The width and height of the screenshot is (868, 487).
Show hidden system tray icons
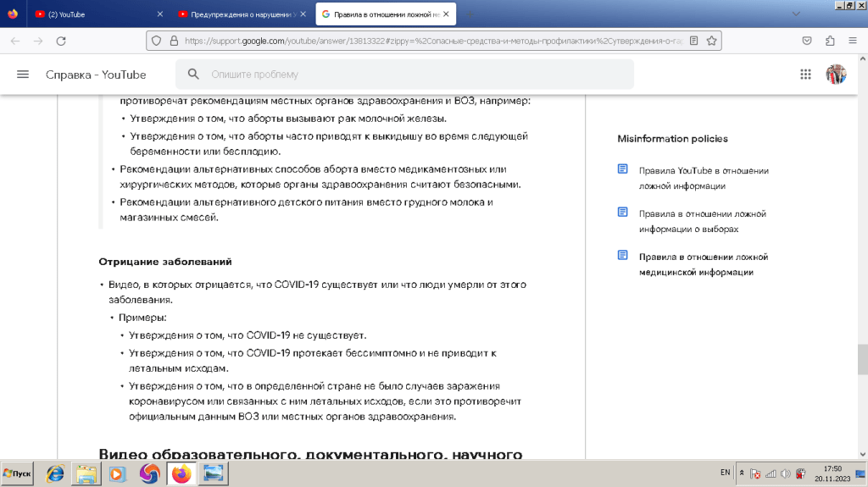[x=743, y=473]
